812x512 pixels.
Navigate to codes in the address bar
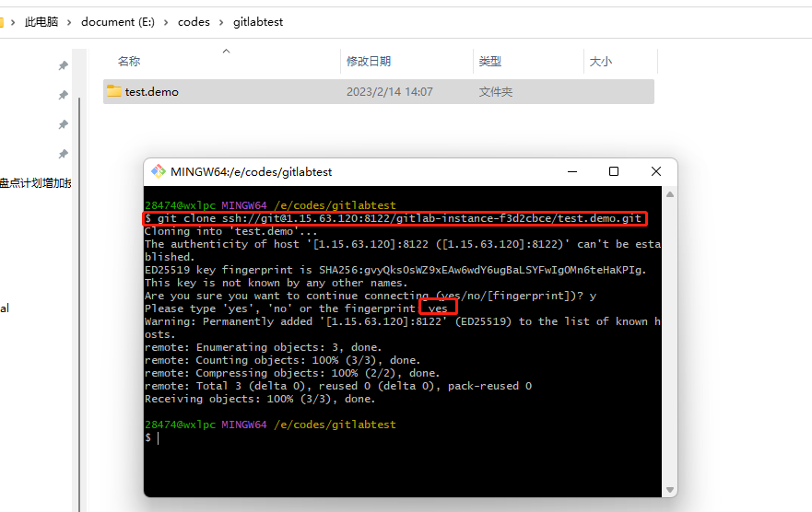[x=194, y=22]
